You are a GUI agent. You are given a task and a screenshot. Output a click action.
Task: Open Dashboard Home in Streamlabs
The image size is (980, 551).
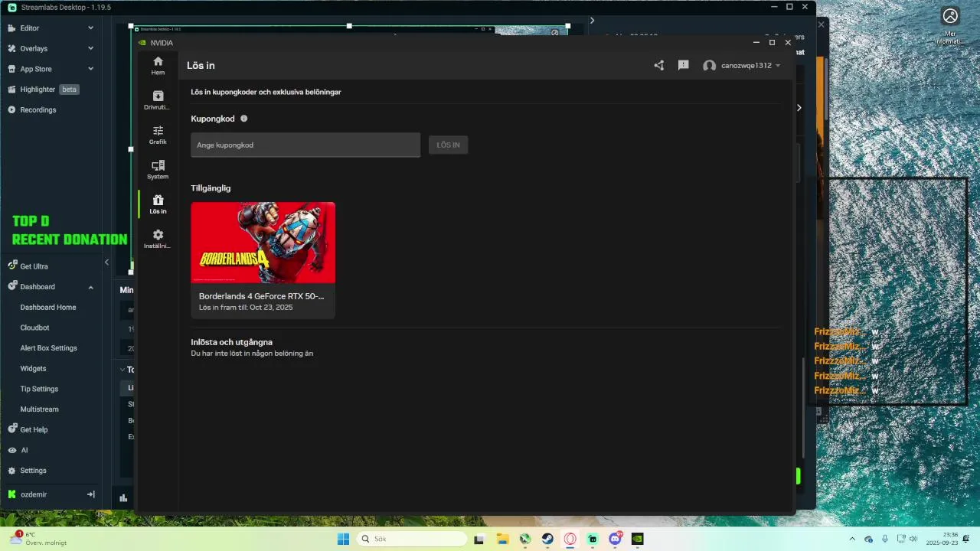tap(48, 307)
